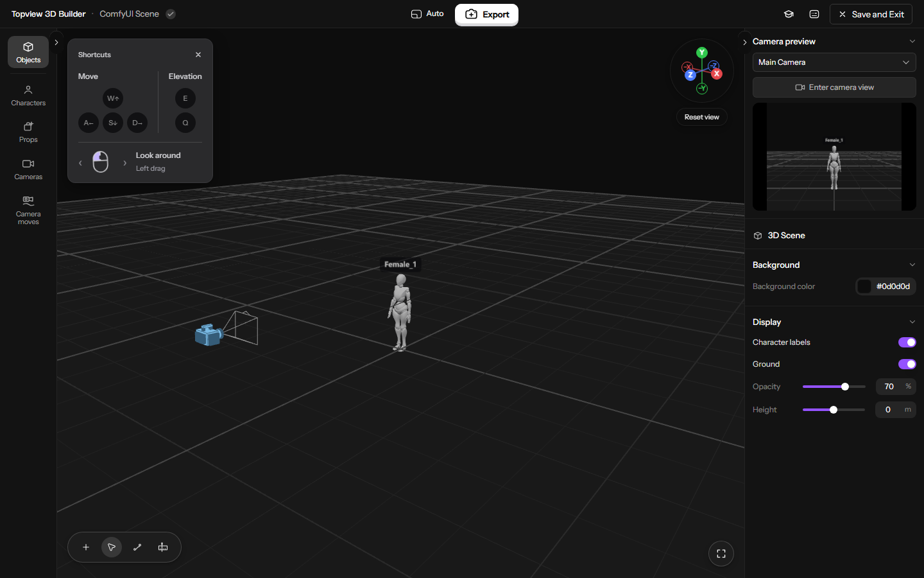Toggle fullscreen viewport mode
The image size is (924, 578).
point(721,554)
